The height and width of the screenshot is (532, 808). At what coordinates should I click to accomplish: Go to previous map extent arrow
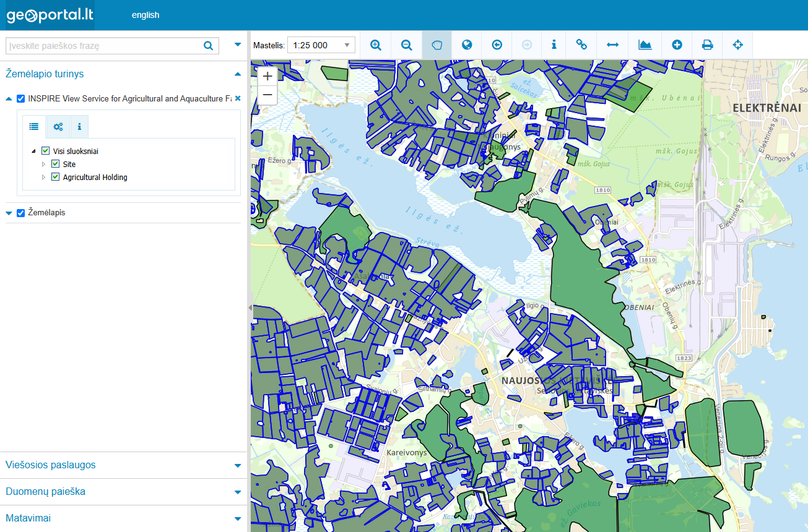pos(497,45)
